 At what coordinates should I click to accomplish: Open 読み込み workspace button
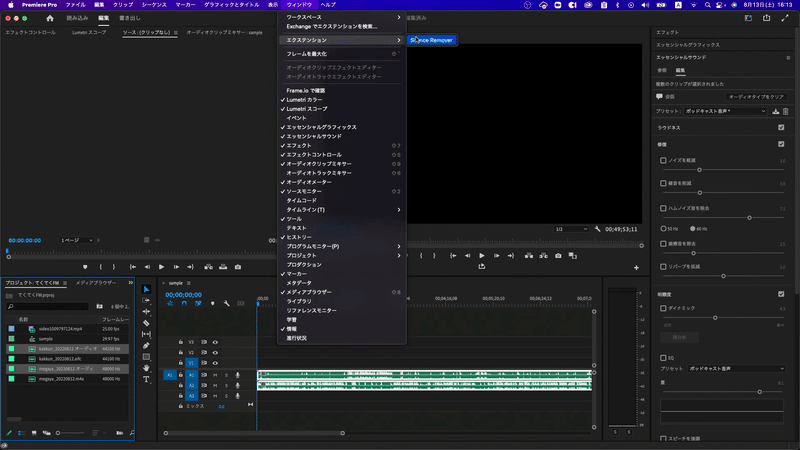77,18
